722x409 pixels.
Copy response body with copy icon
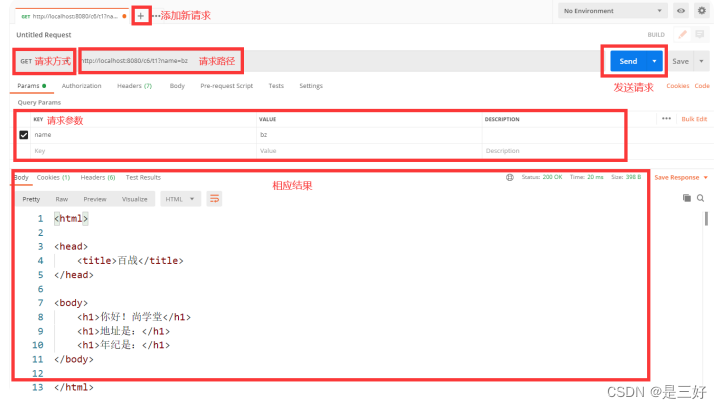(687, 198)
